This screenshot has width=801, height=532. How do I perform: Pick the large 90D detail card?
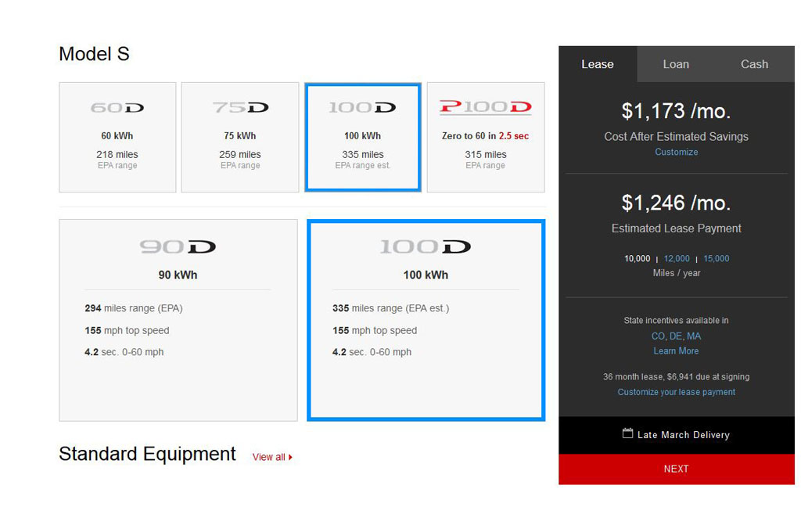(x=178, y=320)
